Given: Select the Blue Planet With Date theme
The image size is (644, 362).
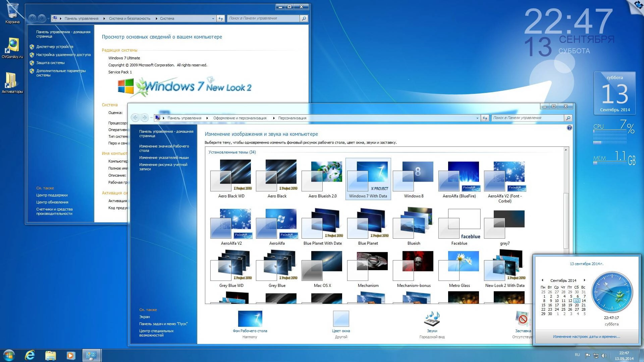Looking at the screenshot, I should point(322,227).
